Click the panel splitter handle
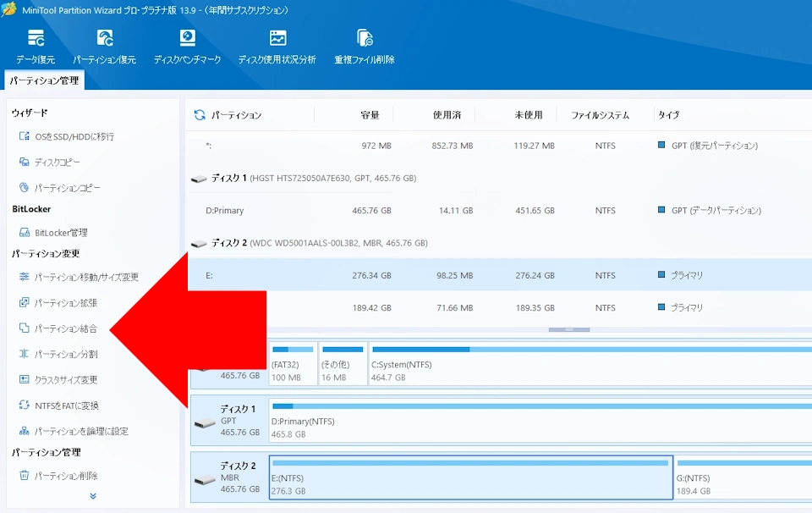Screen dimensions: 812x513 pos(569,329)
